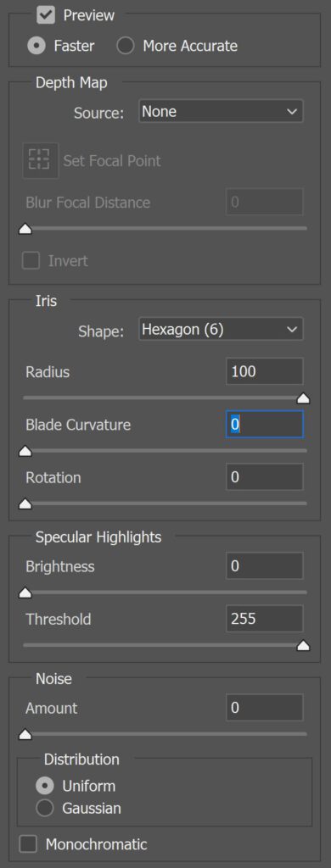331x868 pixels.
Task: Select the Faster preview option
Action: 36,46
